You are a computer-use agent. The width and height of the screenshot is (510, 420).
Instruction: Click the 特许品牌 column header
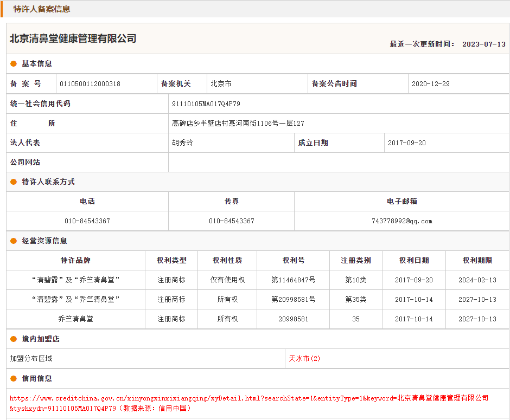[x=75, y=261]
